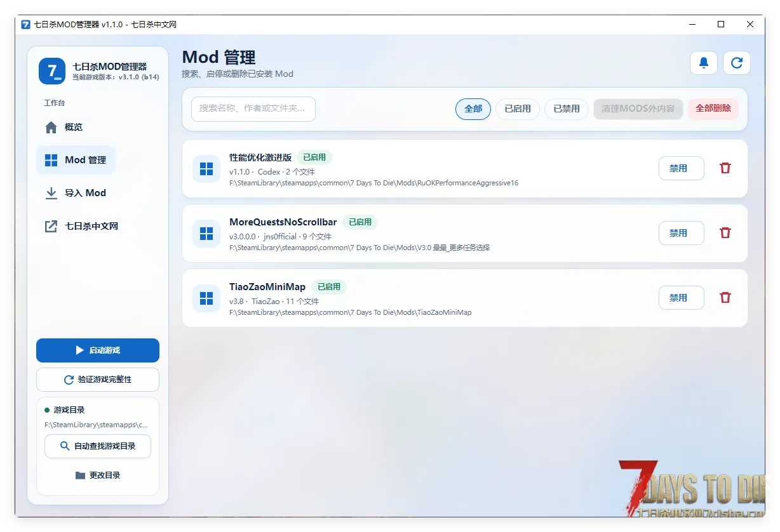
Task: Click the 全部删除 button
Action: pos(713,109)
